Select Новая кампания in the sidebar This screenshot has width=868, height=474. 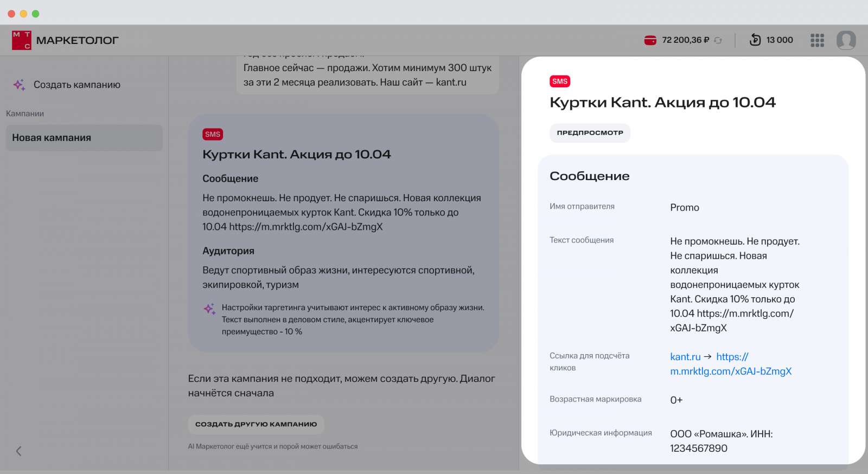point(84,138)
